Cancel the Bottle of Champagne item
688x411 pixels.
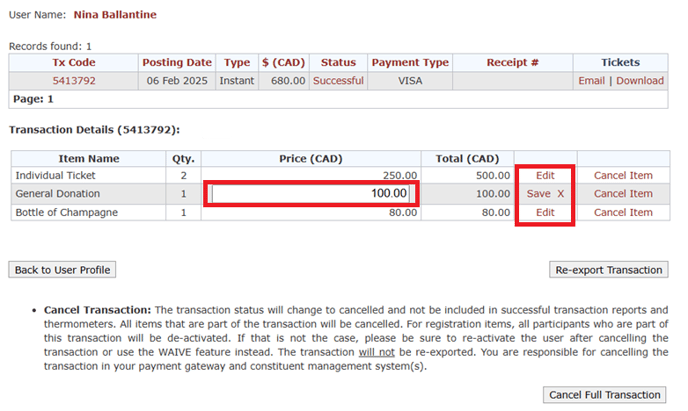(623, 212)
